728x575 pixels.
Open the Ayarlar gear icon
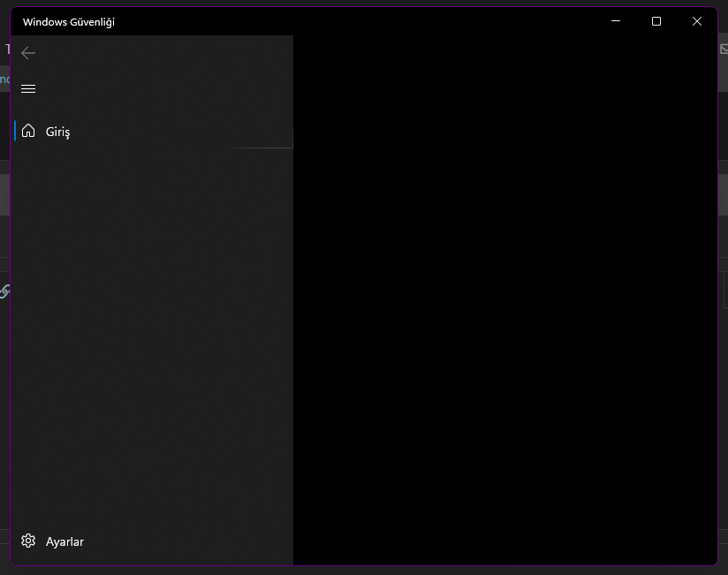28,541
